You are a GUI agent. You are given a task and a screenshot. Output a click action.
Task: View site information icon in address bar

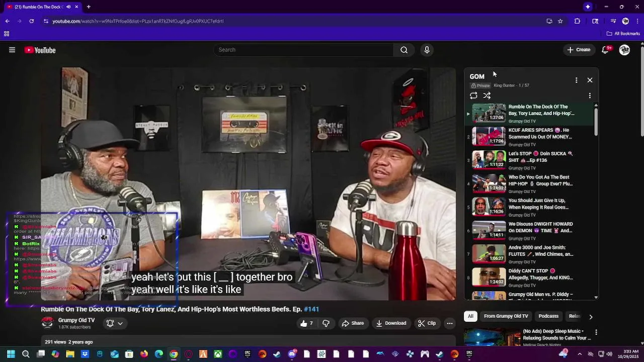pos(46,21)
